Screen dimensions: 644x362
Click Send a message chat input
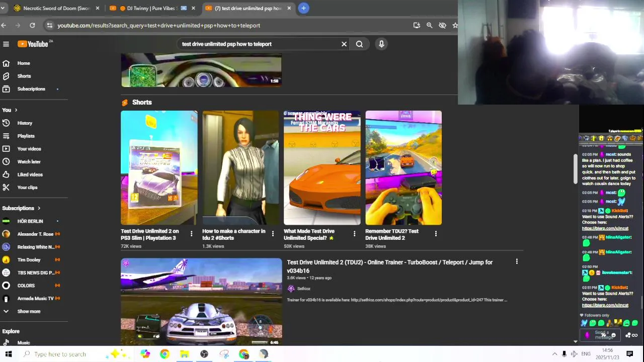tap(601, 335)
